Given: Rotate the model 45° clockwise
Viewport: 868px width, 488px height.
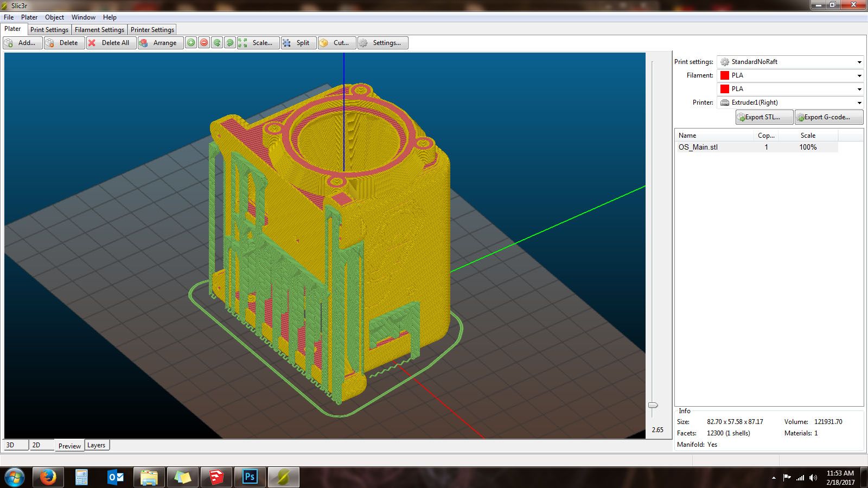Looking at the screenshot, I should (x=229, y=43).
